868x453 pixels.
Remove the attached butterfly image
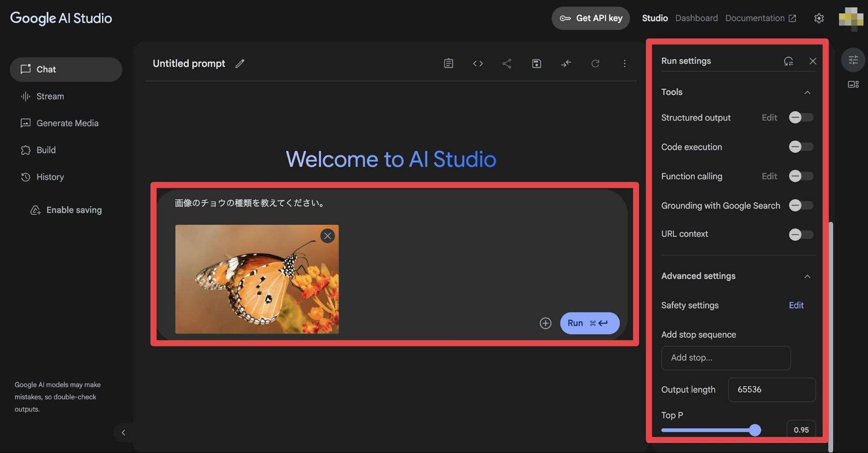[x=327, y=236]
